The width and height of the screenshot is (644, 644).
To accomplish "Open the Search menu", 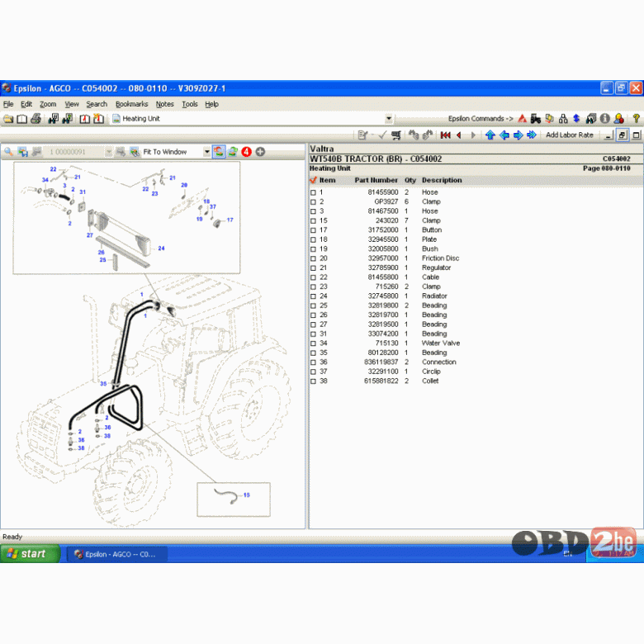I will pyautogui.click(x=97, y=104).
